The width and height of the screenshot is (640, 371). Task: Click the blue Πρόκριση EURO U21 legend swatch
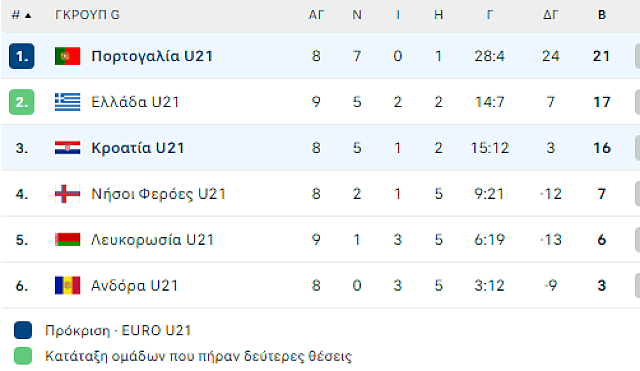[x=23, y=330]
